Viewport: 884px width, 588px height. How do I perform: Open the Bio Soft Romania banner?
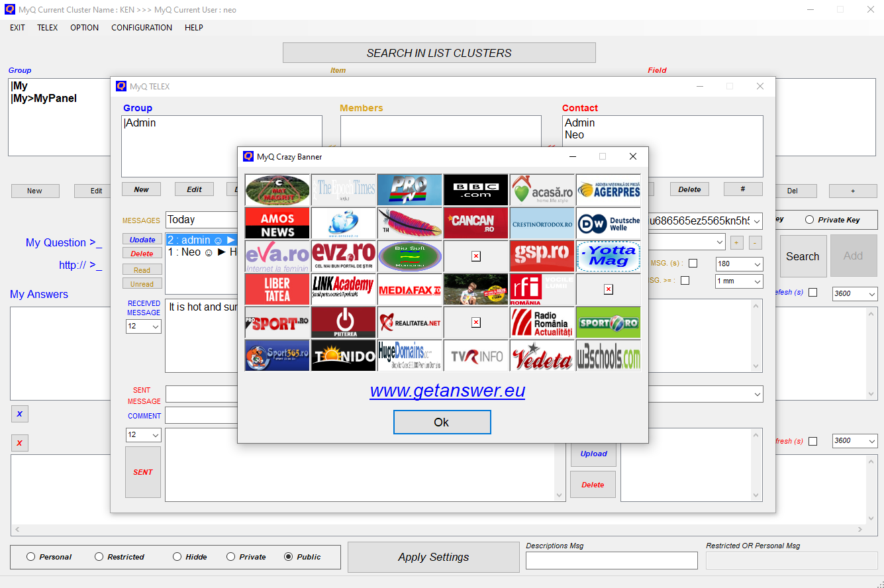click(x=410, y=256)
